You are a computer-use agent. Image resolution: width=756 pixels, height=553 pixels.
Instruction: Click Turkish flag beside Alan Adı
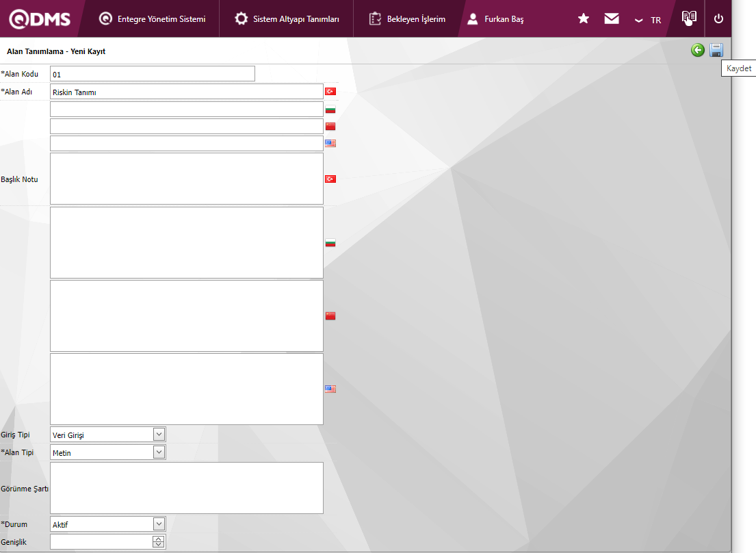coord(330,92)
